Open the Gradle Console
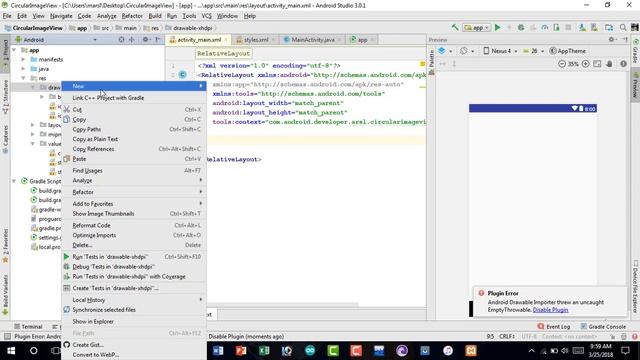This screenshot has width=640, height=360. tap(603, 327)
